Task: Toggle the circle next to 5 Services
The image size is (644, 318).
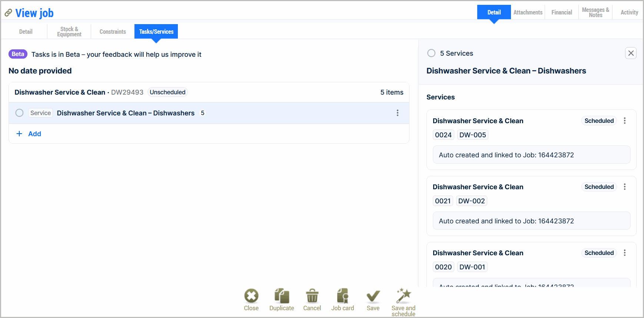Action: (431, 53)
